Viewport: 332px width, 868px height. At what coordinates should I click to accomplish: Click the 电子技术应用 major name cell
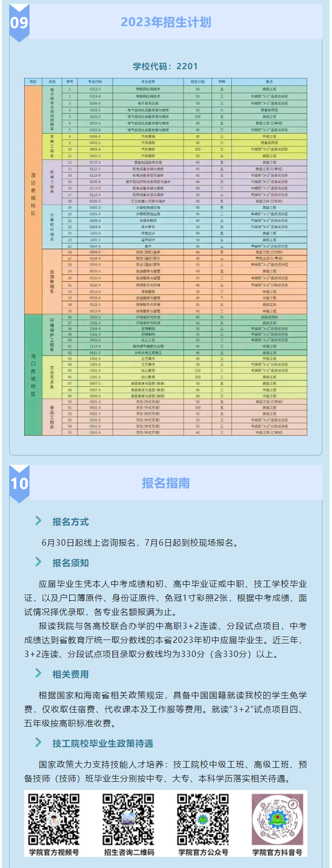(148, 103)
